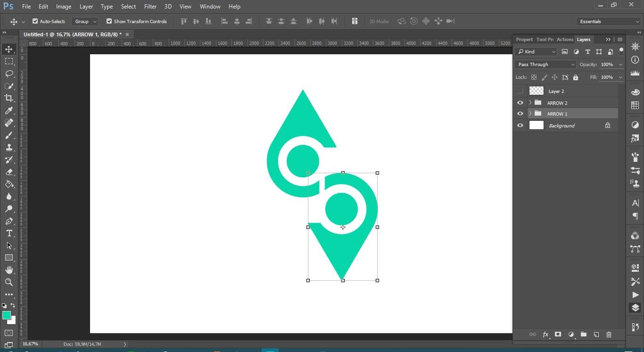Switch to the Properties tab

pos(524,40)
